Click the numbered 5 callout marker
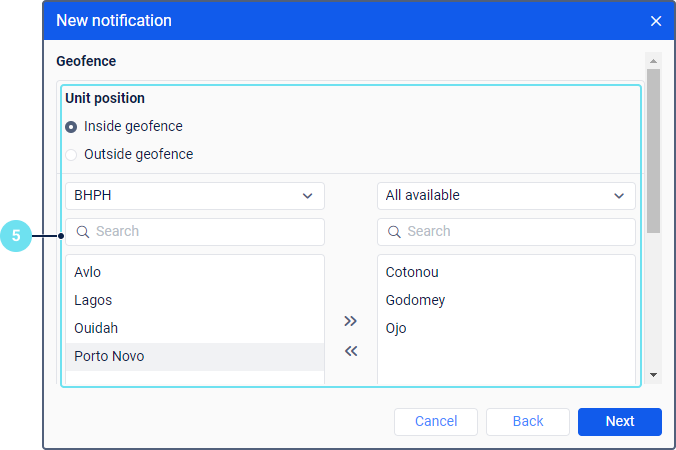Image resolution: width=676 pixels, height=450 pixels. click(16, 237)
